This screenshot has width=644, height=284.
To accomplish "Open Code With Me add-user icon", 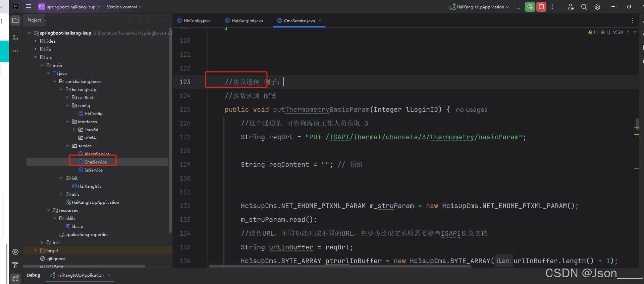I will coord(571,7).
